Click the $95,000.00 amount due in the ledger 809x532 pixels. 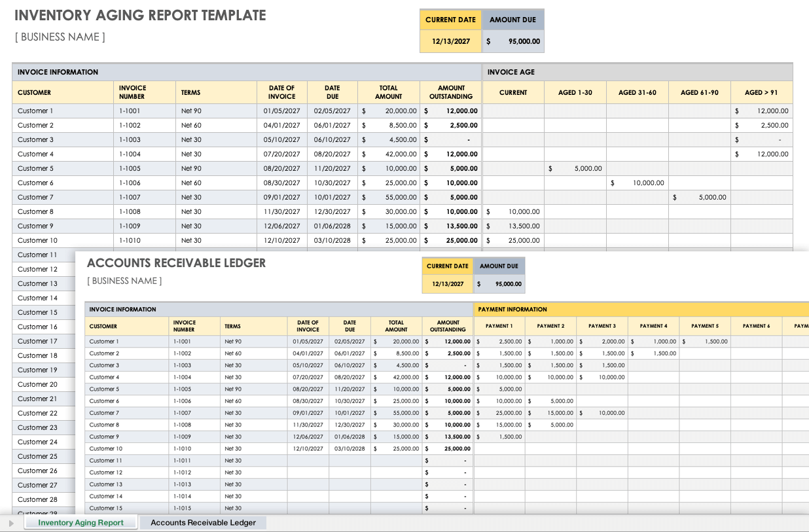pyautogui.click(x=499, y=284)
